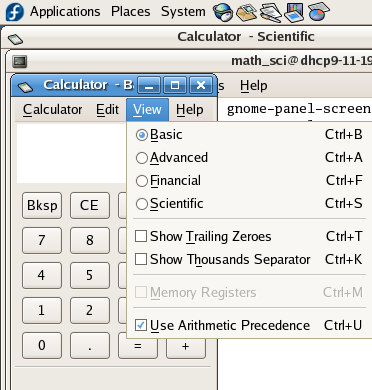Maximize the Calculator - Basic window

tap(175, 86)
